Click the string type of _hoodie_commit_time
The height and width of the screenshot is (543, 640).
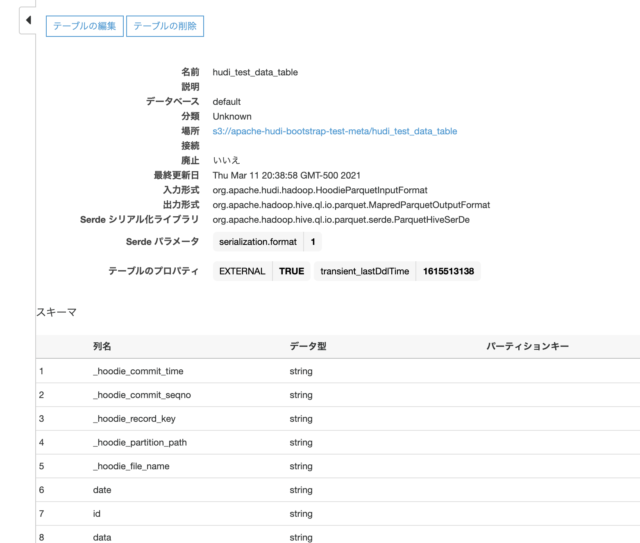(301, 371)
